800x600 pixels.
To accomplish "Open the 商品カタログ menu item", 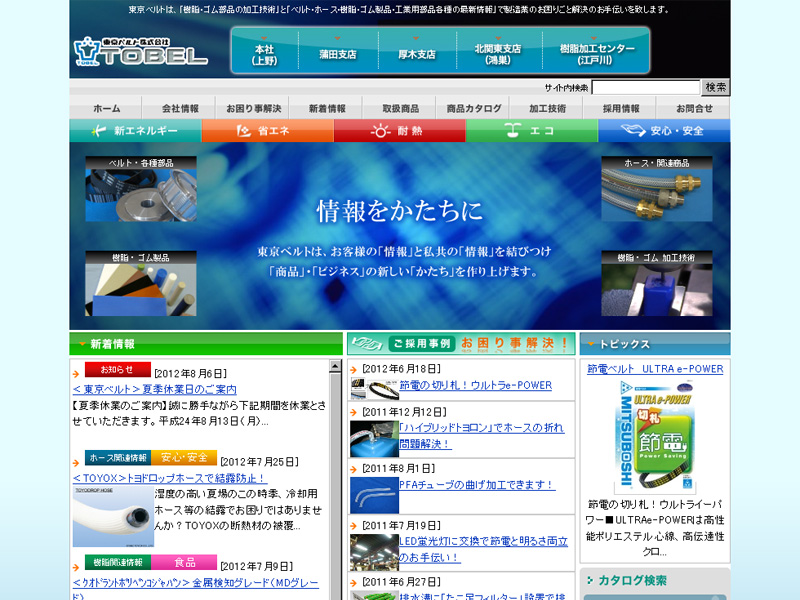I will tap(474, 108).
